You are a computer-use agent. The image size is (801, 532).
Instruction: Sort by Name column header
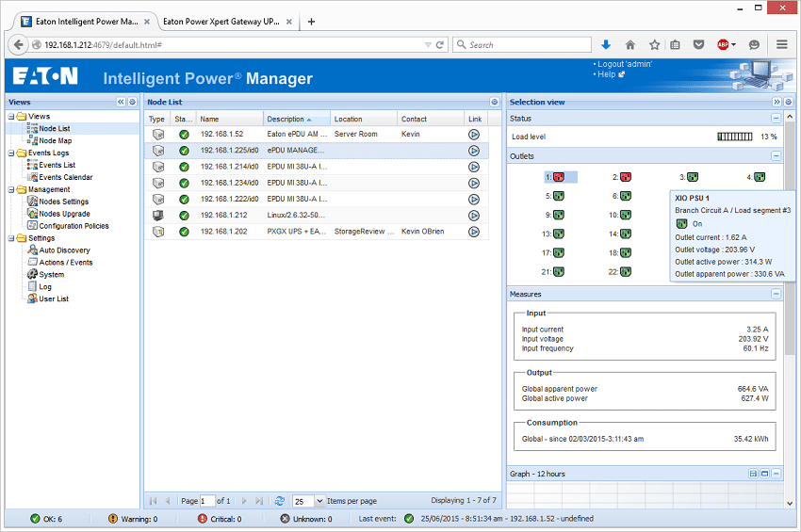click(x=229, y=119)
